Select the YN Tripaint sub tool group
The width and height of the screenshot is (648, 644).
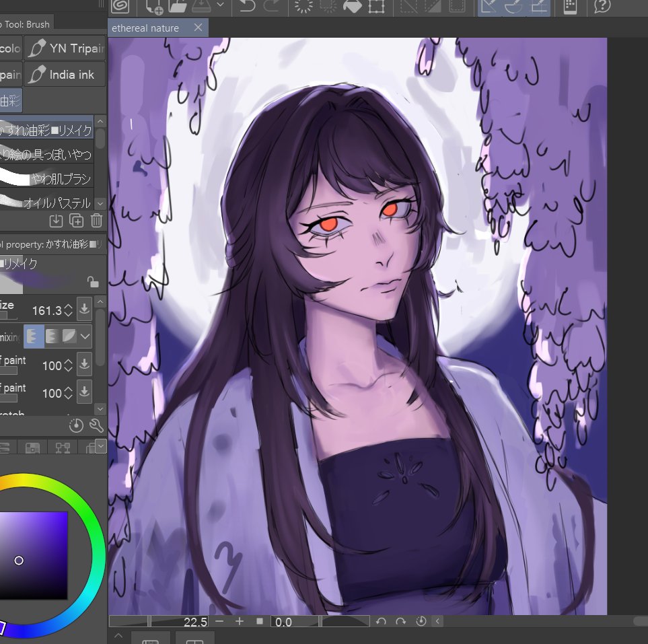tap(65, 48)
